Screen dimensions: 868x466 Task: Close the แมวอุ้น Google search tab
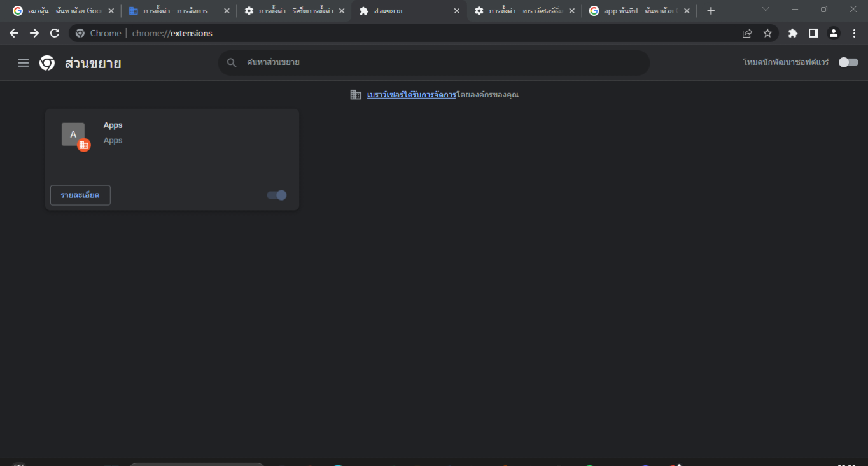pos(111,11)
